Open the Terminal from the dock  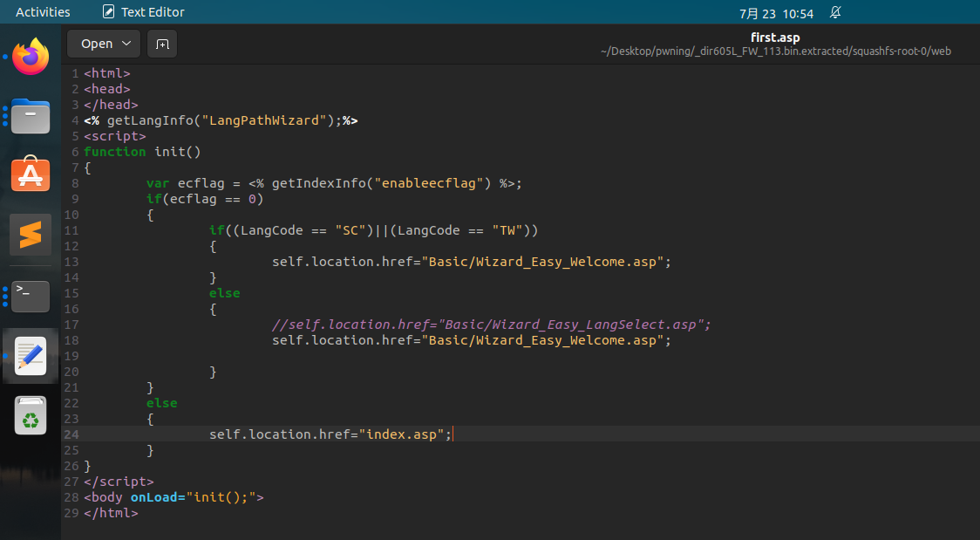(31, 296)
